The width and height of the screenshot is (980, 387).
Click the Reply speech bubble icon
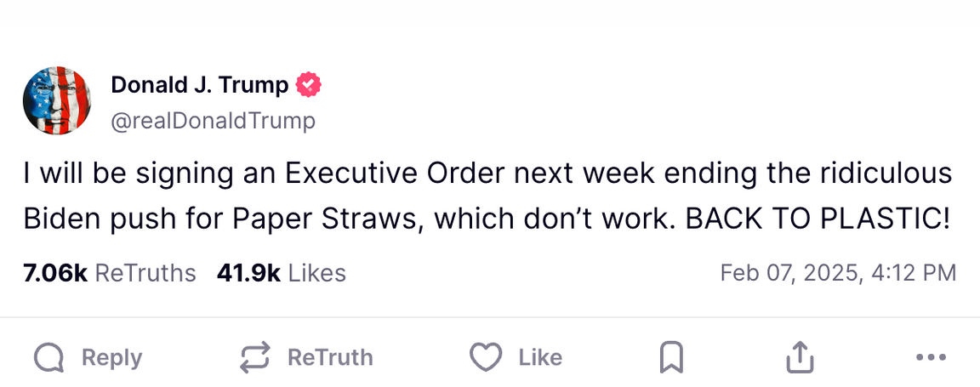pos(49,358)
